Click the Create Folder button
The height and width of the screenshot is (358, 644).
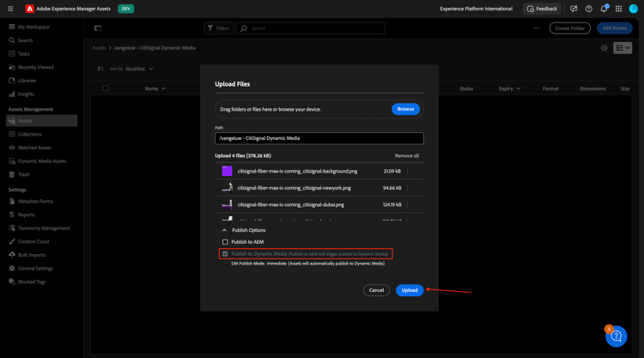click(x=569, y=28)
